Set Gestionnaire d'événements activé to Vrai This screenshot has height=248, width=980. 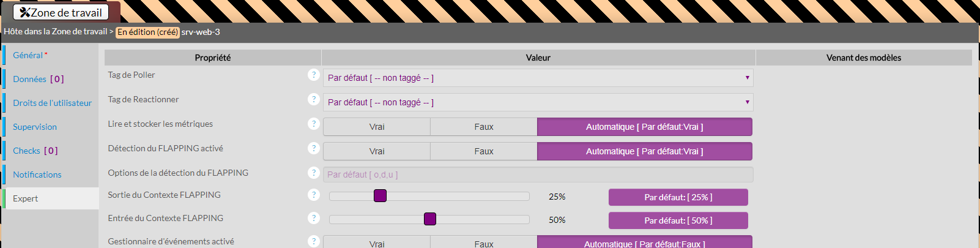click(377, 243)
